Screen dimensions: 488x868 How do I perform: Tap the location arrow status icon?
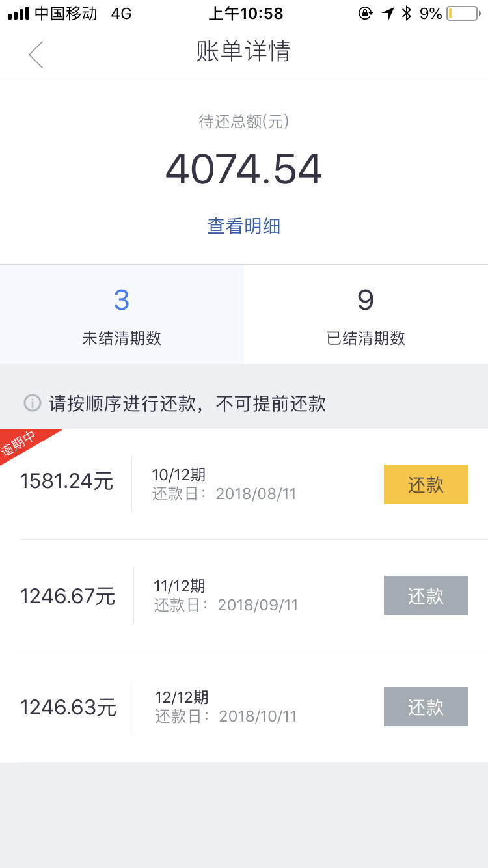(x=388, y=13)
